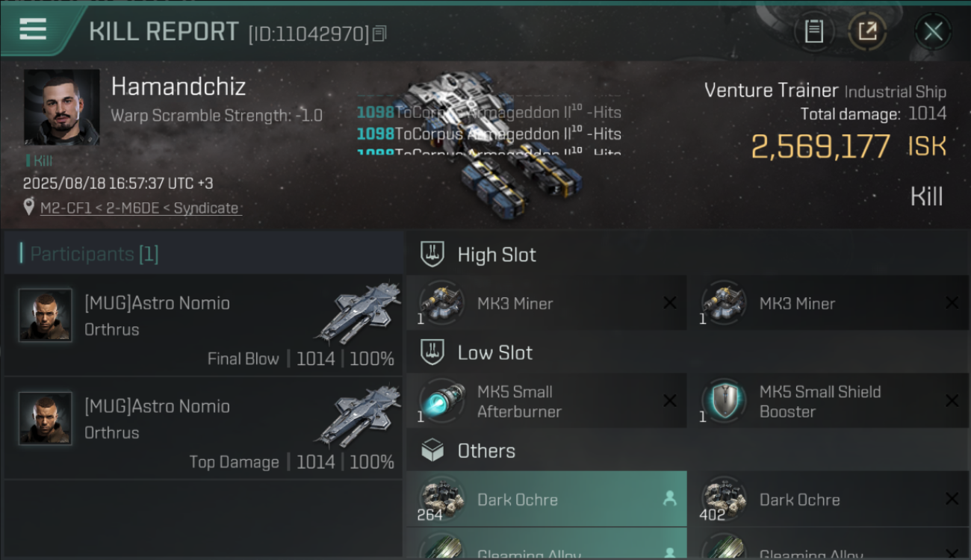Viewport: 971px width, 560px height.
Task: Select the Final Blow participant row
Action: pos(203,325)
